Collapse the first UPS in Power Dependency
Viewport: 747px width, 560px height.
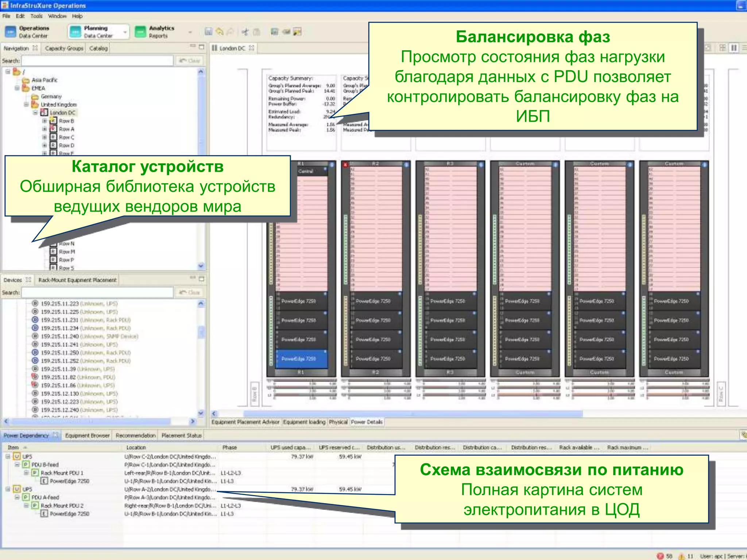pos(8,456)
